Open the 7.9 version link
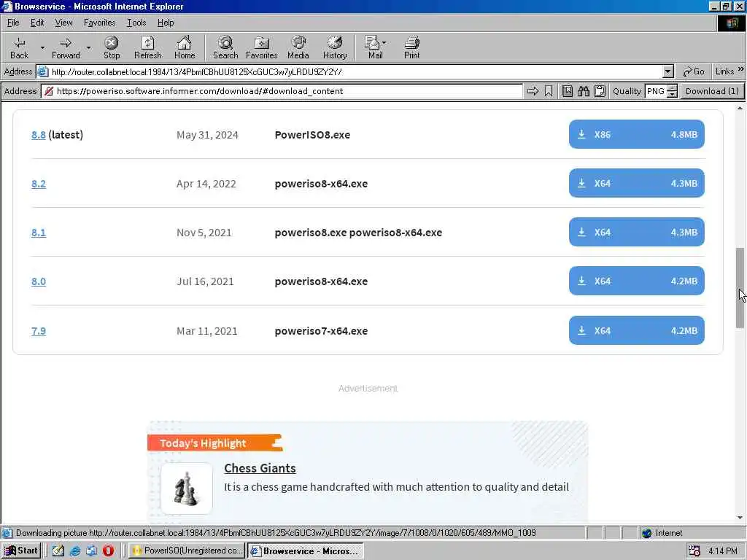Screen dimensions: 747x560 pyautogui.click(x=39, y=331)
